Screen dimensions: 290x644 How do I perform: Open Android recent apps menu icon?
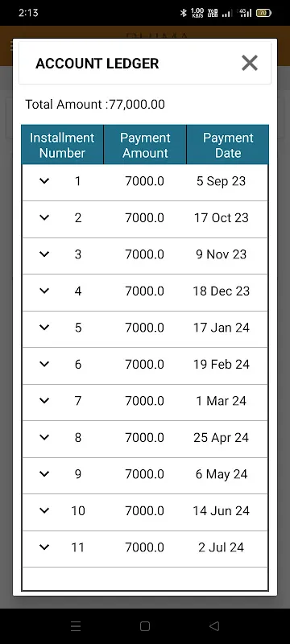(x=76, y=626)
